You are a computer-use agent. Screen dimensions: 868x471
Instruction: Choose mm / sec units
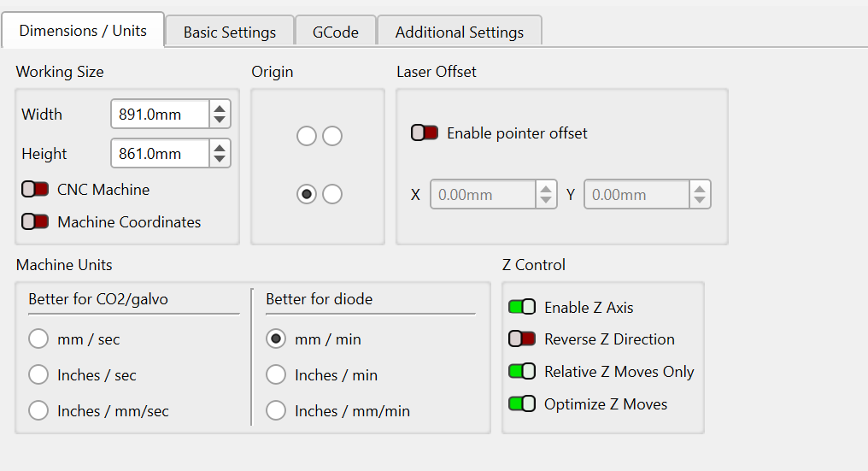[x=38, y=339]
